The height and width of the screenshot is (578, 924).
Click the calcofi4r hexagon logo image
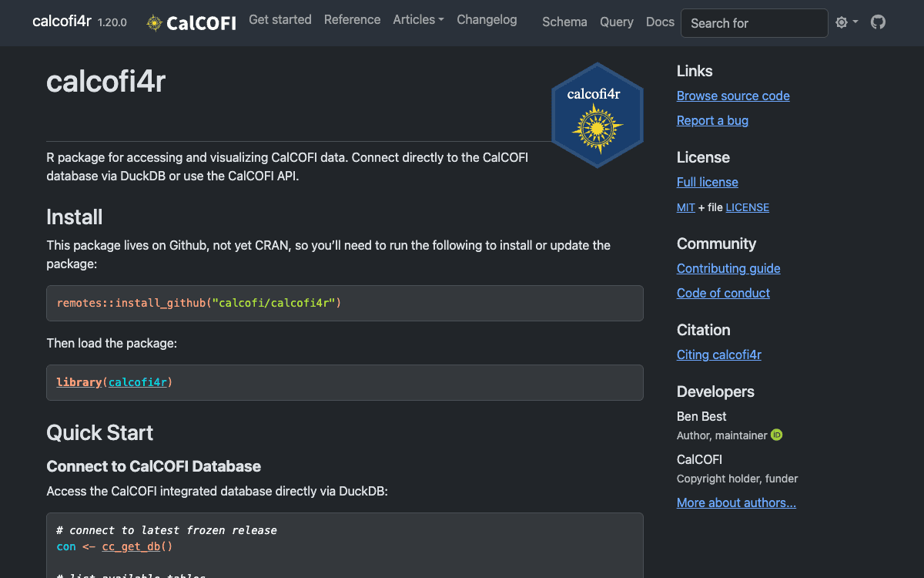[x=598, y=115]
